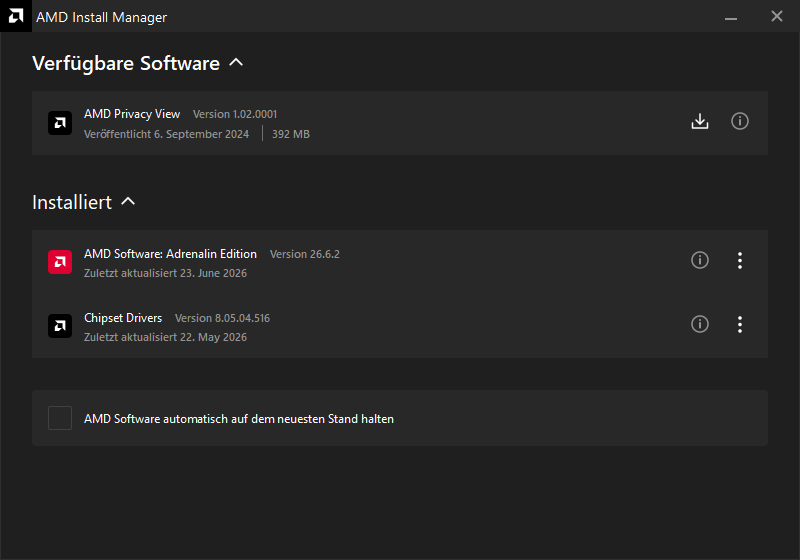Show info for AMD Privacy View
The width and height of the screenshot is (800, 560).
point(739,121)
